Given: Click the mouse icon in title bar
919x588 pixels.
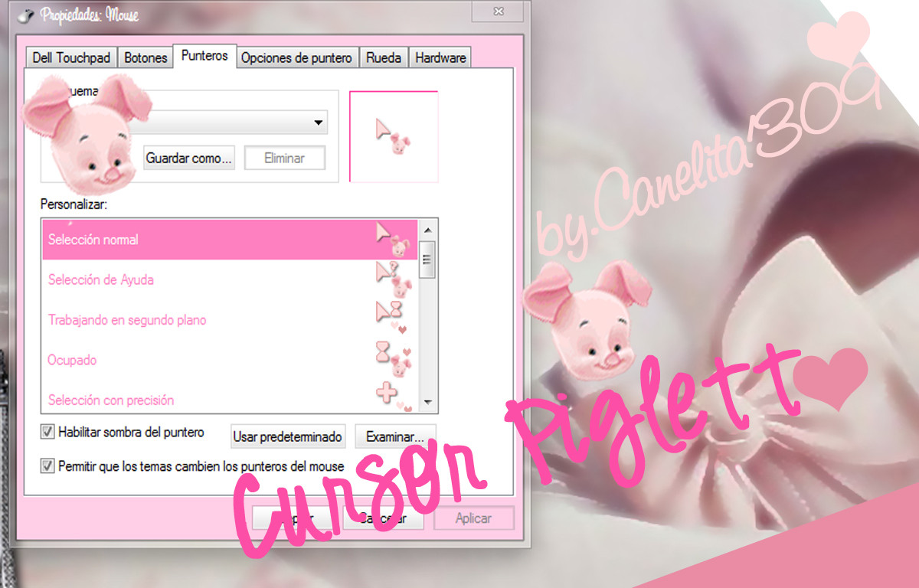Looking at the screenshot, I should click(x=28, y=15).
